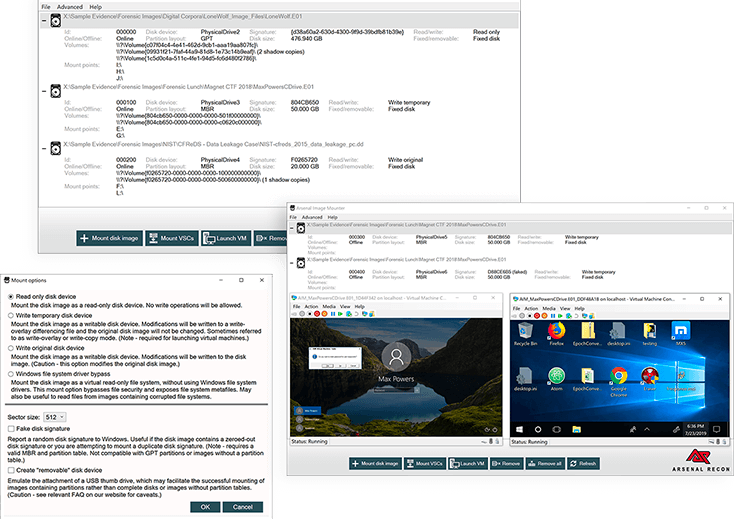
Task: Open Task View in the VM taskbar
Action: pyautogui.click(x=556, y=429)
